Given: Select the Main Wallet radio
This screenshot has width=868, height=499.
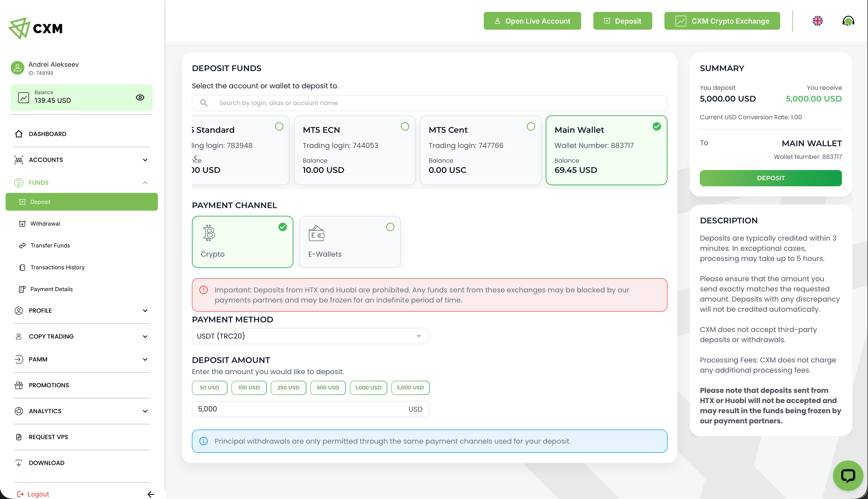Looking at the screenshot, I should point(657,126).
